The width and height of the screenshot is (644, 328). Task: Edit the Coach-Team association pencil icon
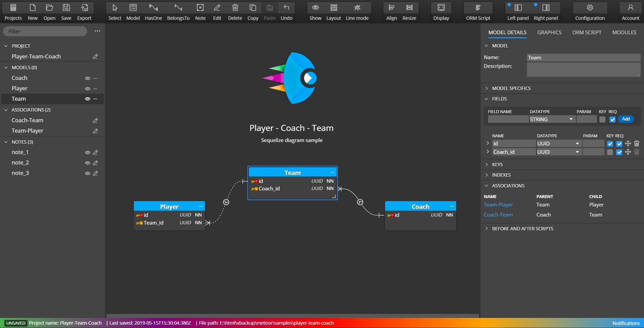[95, 121]
